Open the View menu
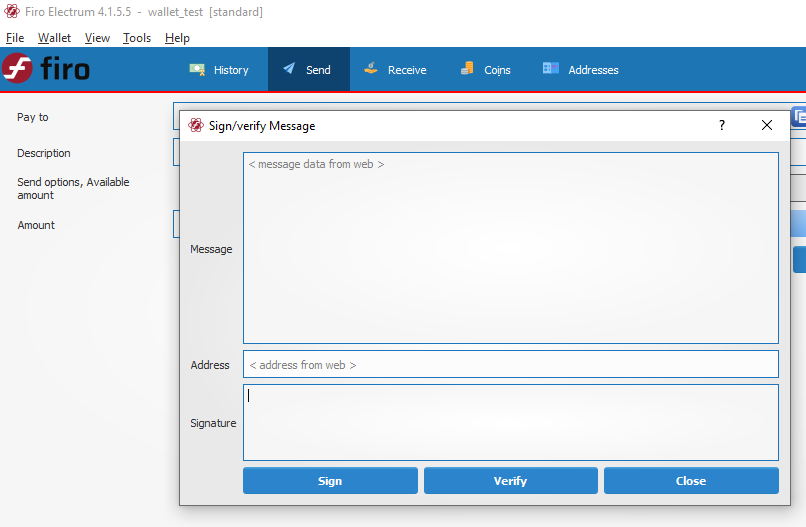806x527 pixels. tap(97, 38)
